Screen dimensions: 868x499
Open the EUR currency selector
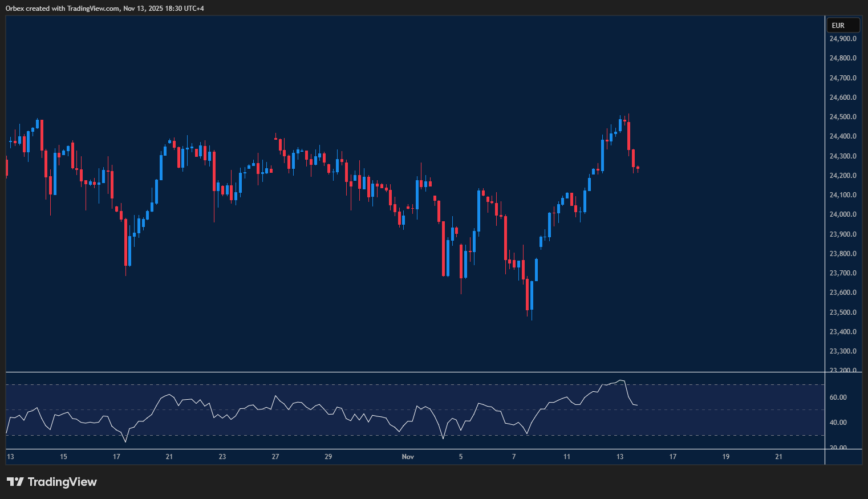point(843,25)
